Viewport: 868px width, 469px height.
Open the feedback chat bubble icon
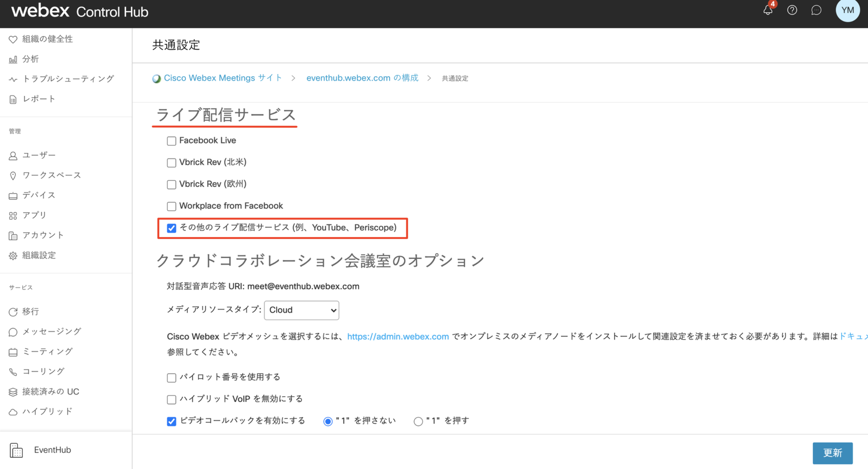816,10
